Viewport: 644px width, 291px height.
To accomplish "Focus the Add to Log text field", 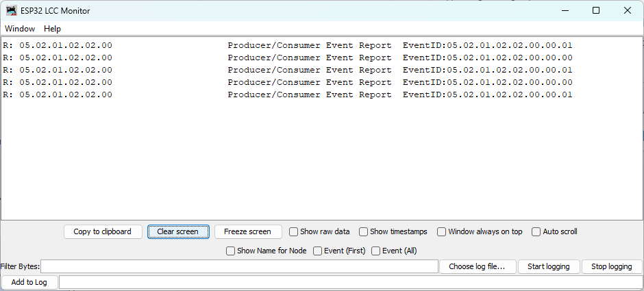I will (x=351, y=282).
